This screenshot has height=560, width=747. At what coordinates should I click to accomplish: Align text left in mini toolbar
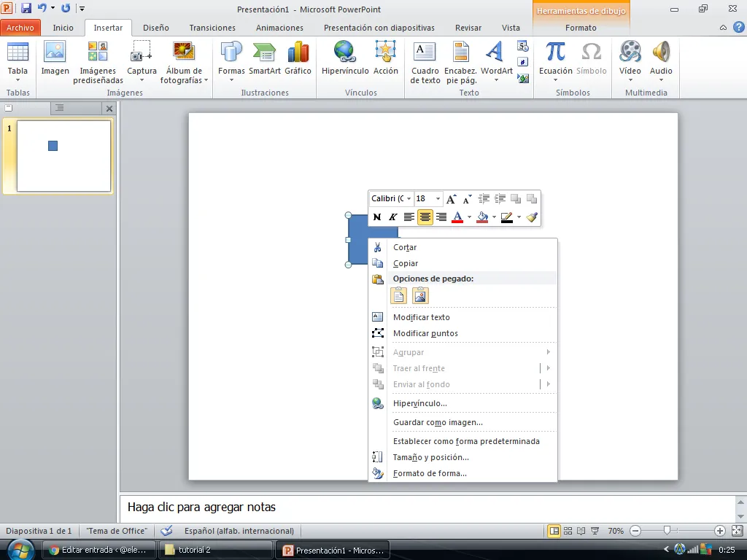pyautogui.click(x=409, y=217)
